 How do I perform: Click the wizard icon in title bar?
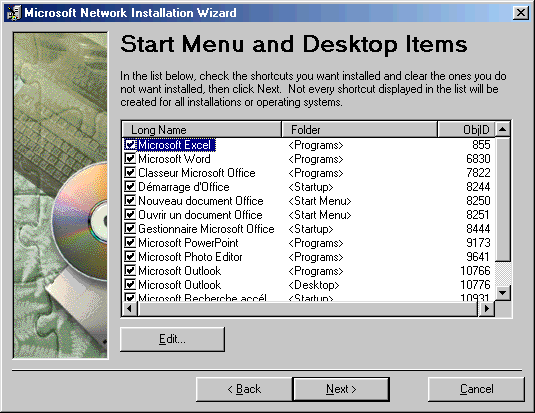point(14,13)
